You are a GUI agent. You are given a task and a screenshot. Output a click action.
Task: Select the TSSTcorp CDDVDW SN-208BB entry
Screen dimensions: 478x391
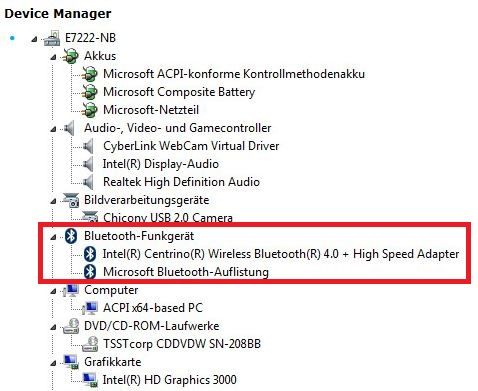coord(182,344)
